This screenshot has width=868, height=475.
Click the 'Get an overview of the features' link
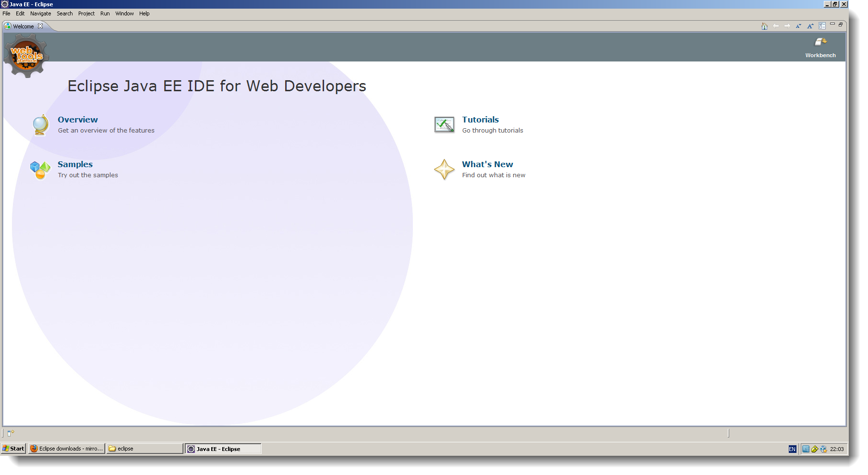[x=106, y=130]
